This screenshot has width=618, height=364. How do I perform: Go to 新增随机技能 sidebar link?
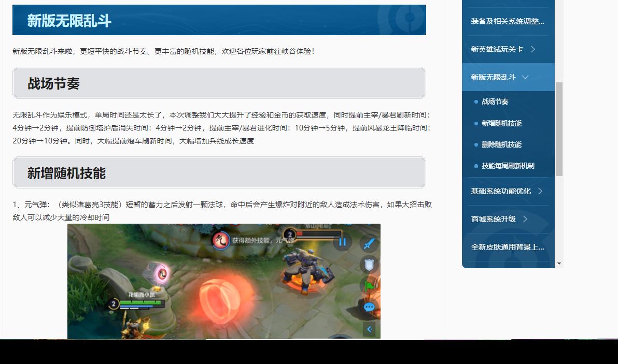tap(501, 123)
